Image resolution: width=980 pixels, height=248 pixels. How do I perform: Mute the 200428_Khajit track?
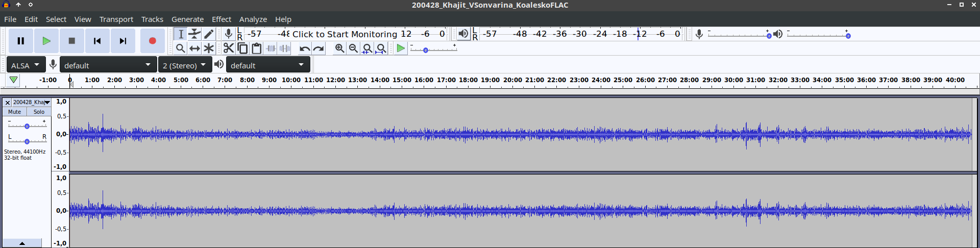(15, 112)
